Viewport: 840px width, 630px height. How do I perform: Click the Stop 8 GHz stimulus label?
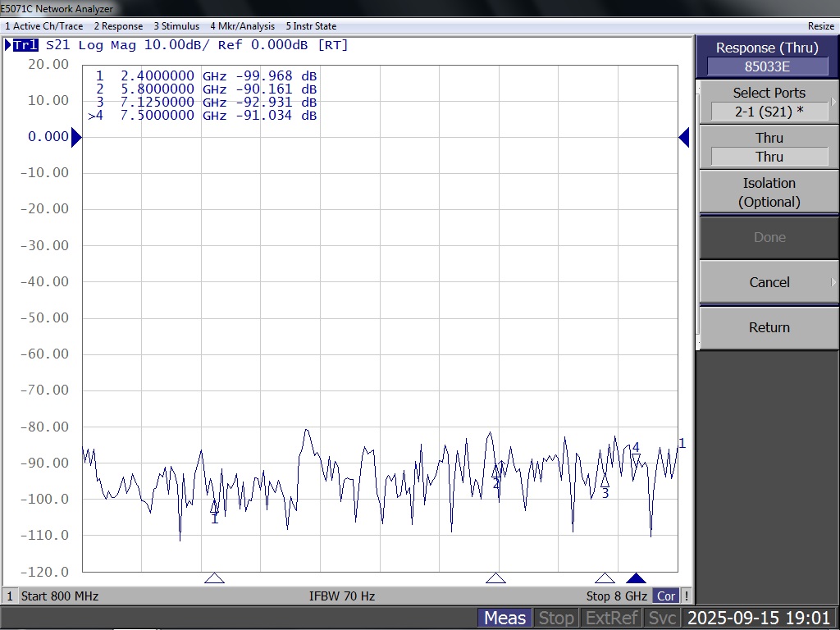617,596
